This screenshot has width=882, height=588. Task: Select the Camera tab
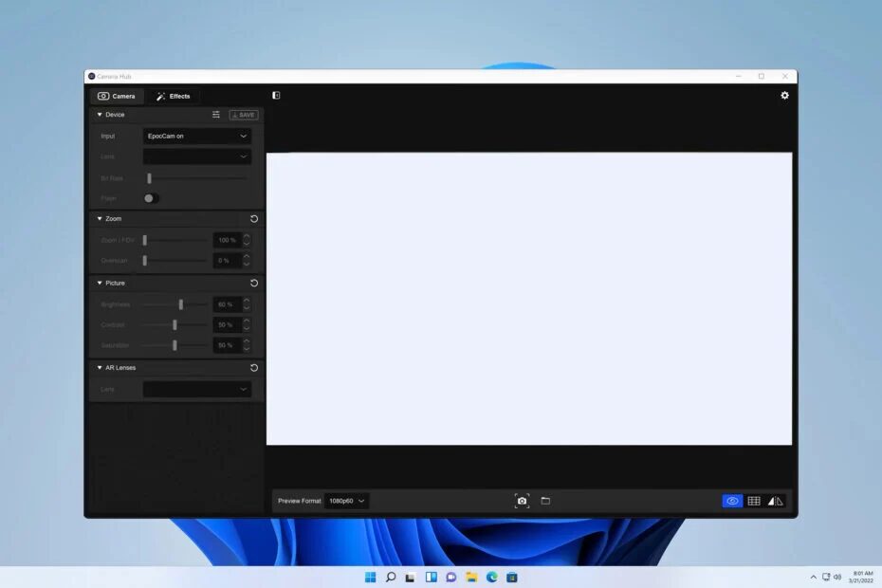[117, 97]
